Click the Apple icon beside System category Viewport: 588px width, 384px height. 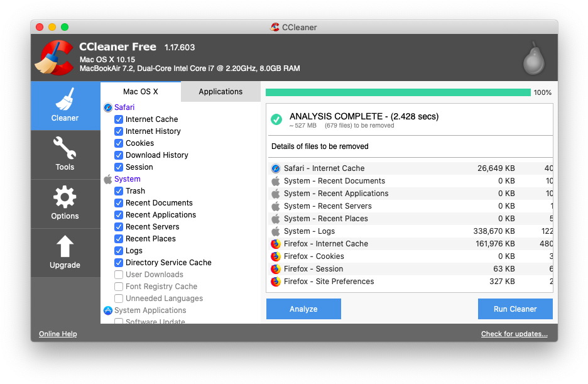pyautogui.click(x=108, y=179)
